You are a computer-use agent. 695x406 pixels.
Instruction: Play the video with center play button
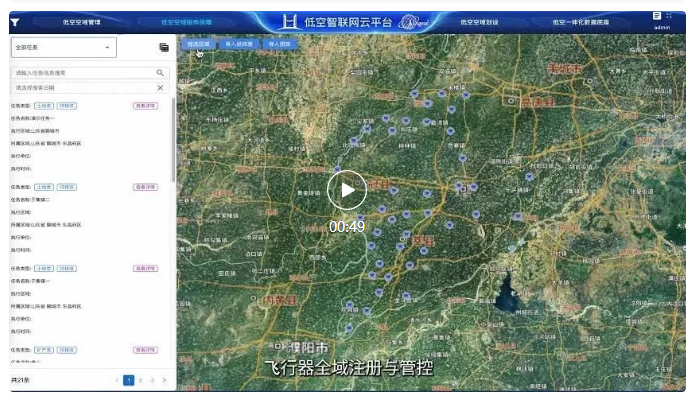tap(347, 190)
